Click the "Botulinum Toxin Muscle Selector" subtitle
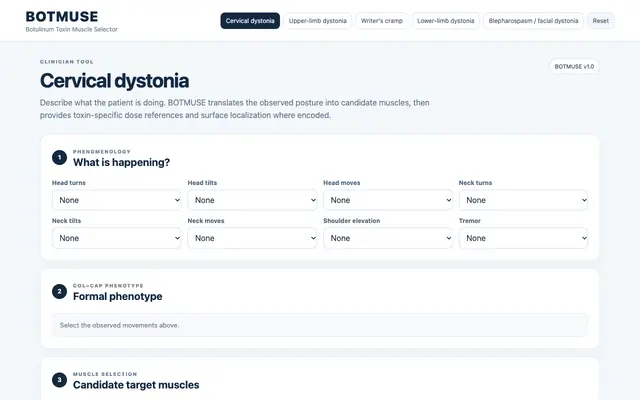Screen dimensions: 640x400 click(x=71, y=29)
